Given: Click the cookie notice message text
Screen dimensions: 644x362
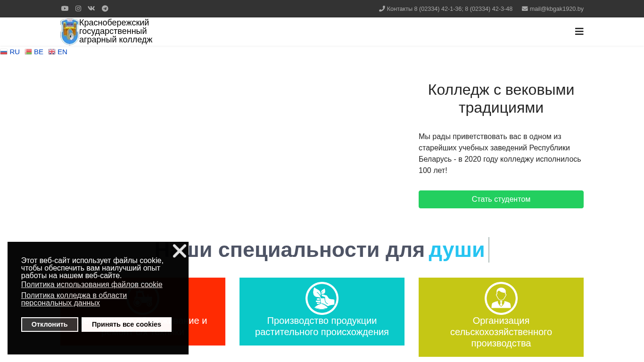Looking at the screenshot, I should click(92, 268).
